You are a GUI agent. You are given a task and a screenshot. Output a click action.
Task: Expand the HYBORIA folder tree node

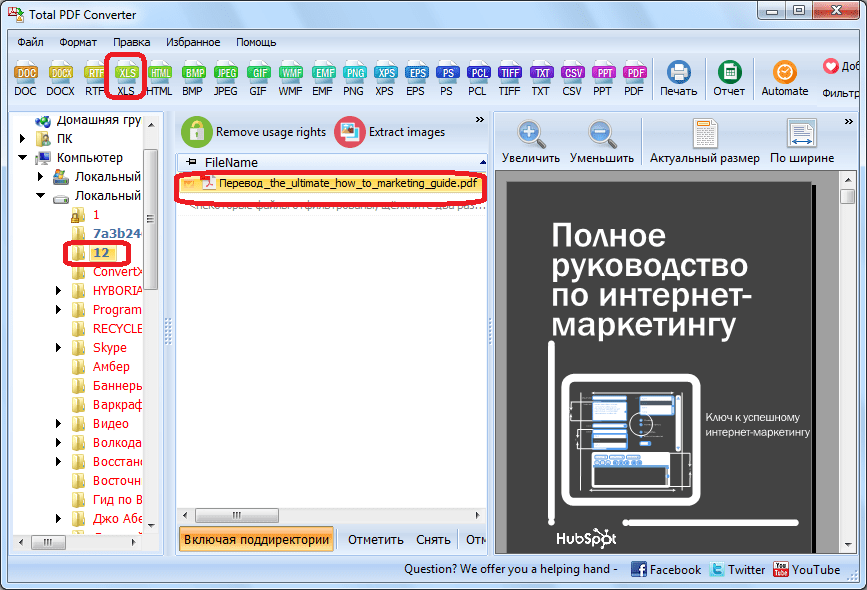click(59, 290)
